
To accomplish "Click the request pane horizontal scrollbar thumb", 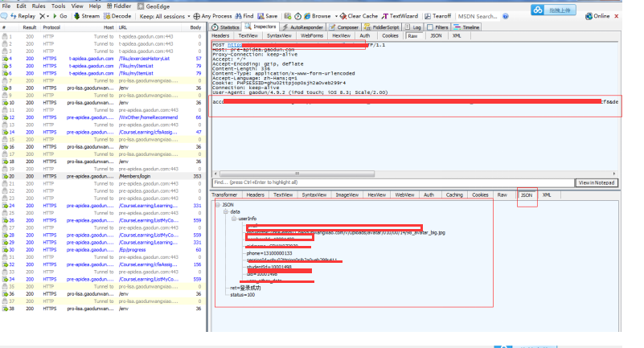I will click(297, 174).
